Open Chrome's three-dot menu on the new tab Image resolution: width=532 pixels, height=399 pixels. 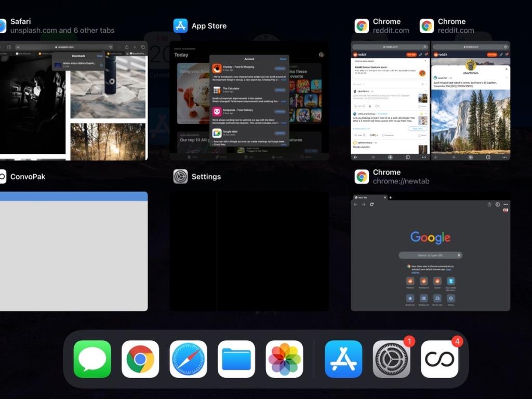click(x=506, y=205)
